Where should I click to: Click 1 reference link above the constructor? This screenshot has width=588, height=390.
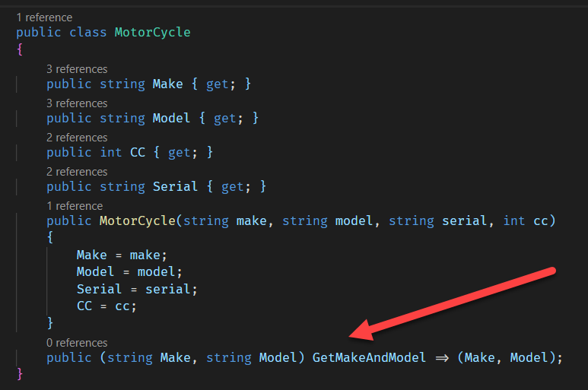[74, 206]
